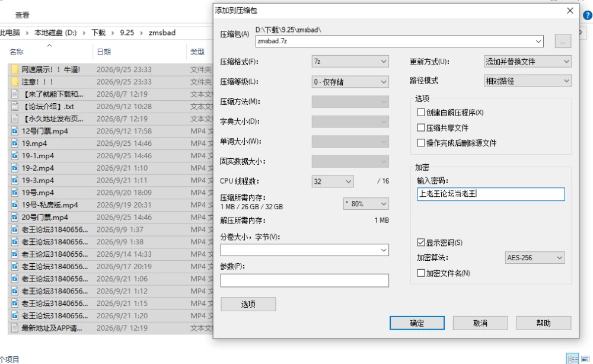The height and width of the screenshot is (364, 593).
Task: Click the 【来了就能下载和 text file icon
Action: click(15, 94)
